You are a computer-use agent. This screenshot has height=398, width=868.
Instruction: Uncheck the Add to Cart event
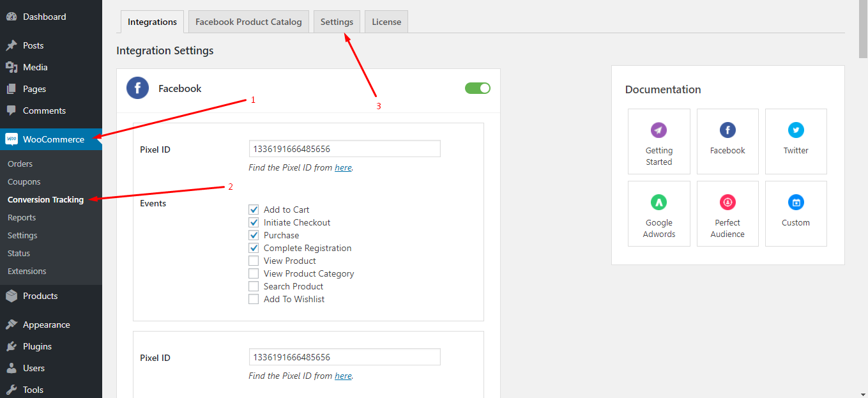click(254, 210)
